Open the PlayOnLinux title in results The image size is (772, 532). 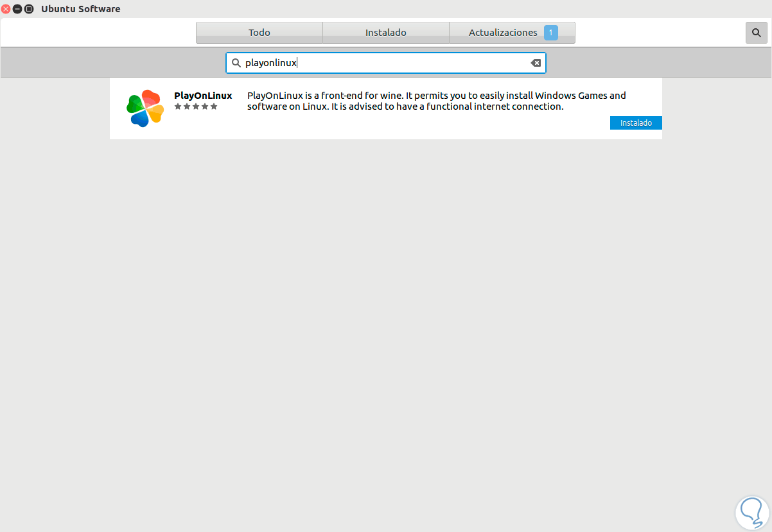click(x=203, y=96)
